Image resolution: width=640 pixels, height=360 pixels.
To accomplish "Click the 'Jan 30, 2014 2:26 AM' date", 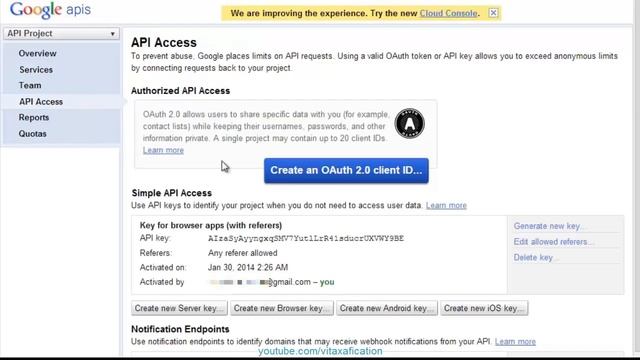I will click(248, 267).
